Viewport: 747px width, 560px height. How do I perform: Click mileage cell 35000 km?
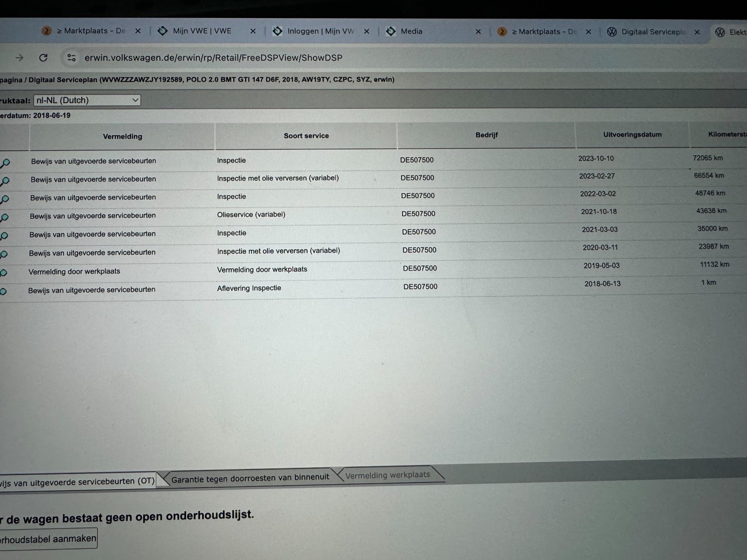coord(712,229)
